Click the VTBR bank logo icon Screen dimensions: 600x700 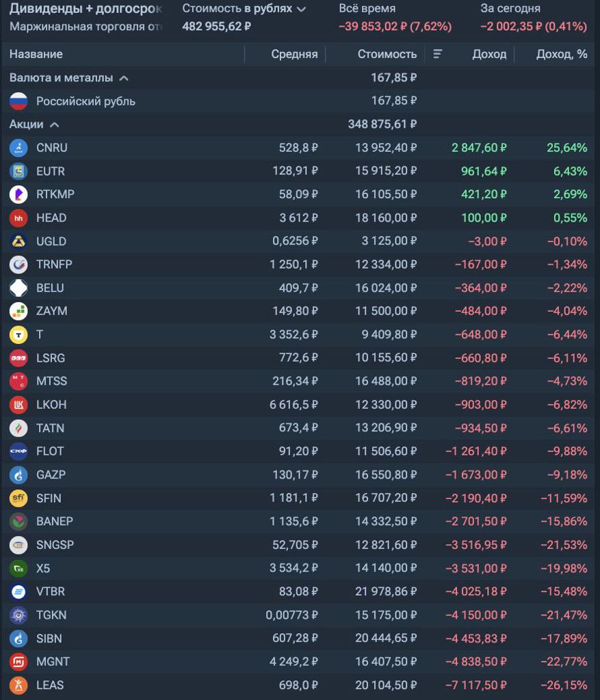(x=18, y=591)
